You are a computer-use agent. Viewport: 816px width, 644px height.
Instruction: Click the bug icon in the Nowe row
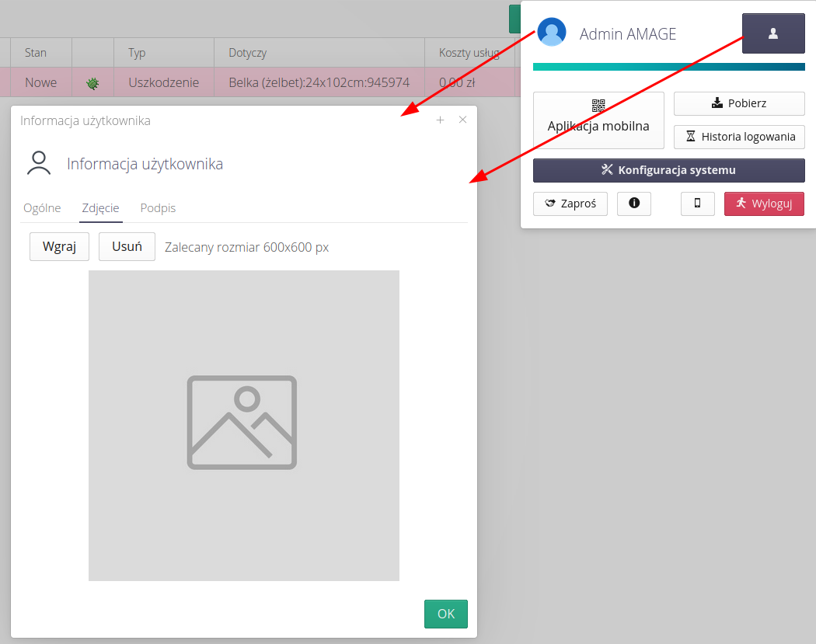(92, 82)
